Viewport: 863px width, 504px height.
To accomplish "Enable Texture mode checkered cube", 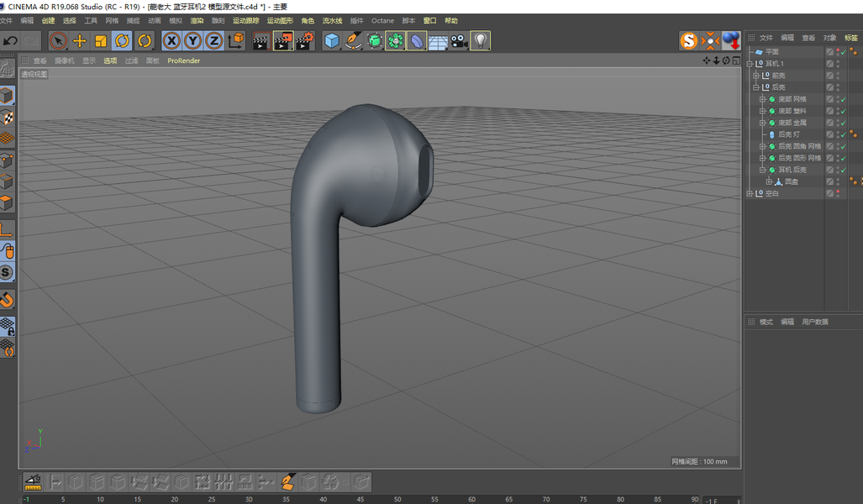I will (x=7, y=118).
